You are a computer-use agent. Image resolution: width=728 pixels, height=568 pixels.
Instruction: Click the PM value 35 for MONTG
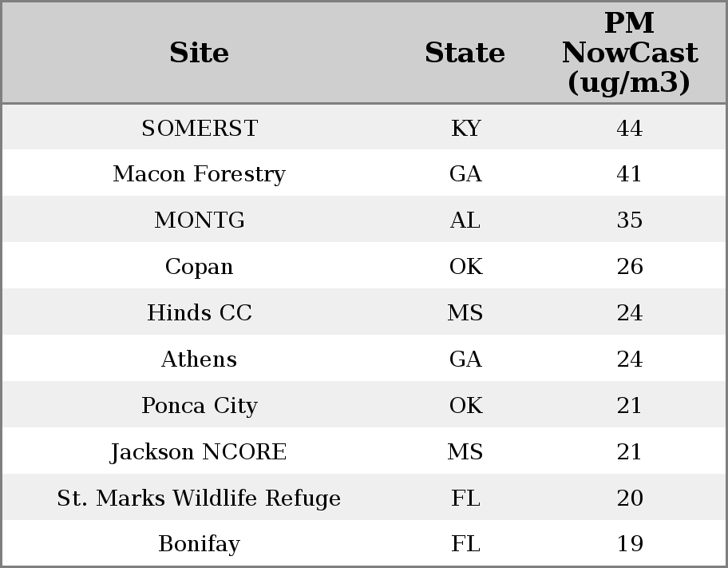coord(629,220)
